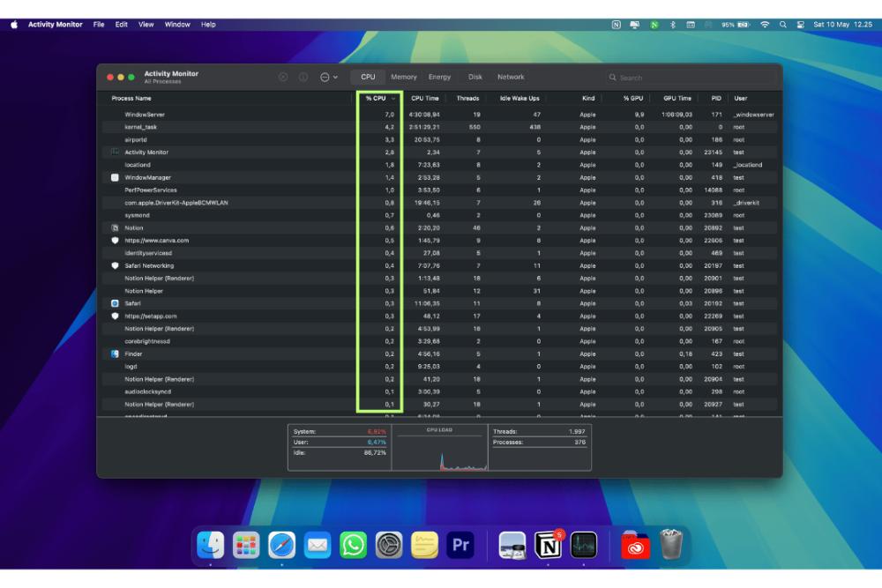This screenshot has height=588, width=882.
Task: Open the File menu
Action: pyautogui.click(x=99, y=25)
